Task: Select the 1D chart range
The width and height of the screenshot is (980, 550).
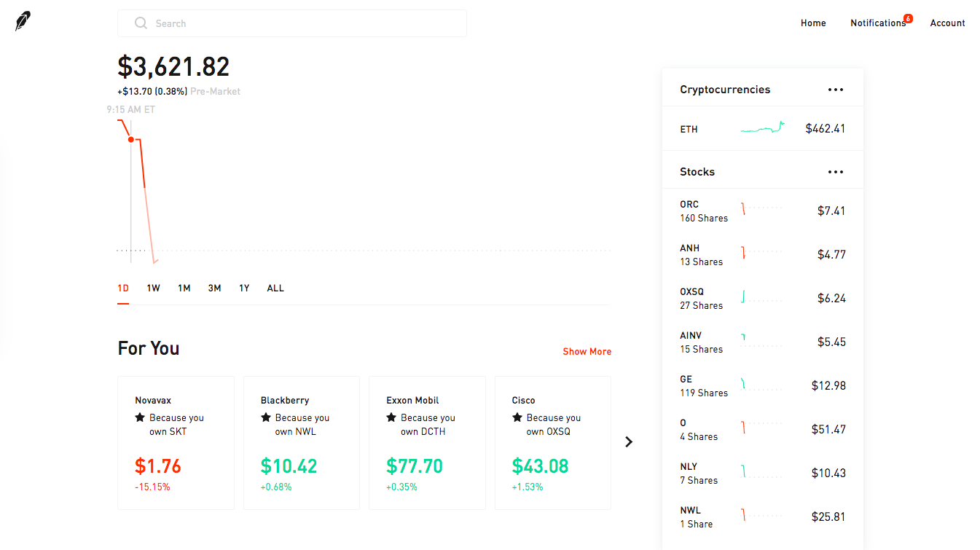Action: (x=123, y=288)
